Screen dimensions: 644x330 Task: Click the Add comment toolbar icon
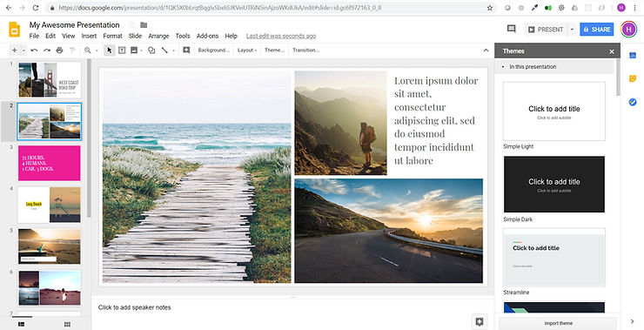click(x=186, y=51)
